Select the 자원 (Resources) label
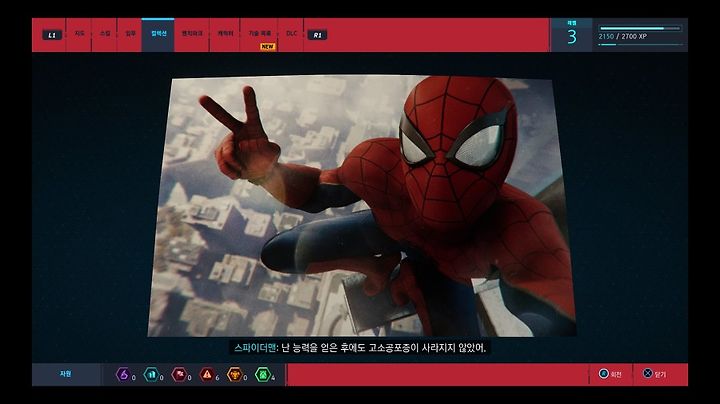This screenshot has height=404, width=720. 66,374
